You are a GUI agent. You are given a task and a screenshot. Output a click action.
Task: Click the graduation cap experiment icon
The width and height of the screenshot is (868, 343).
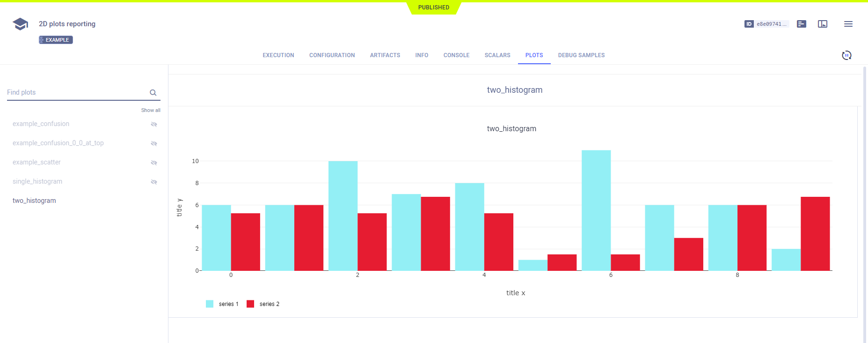pyautogui.click(x=20, y=24)
